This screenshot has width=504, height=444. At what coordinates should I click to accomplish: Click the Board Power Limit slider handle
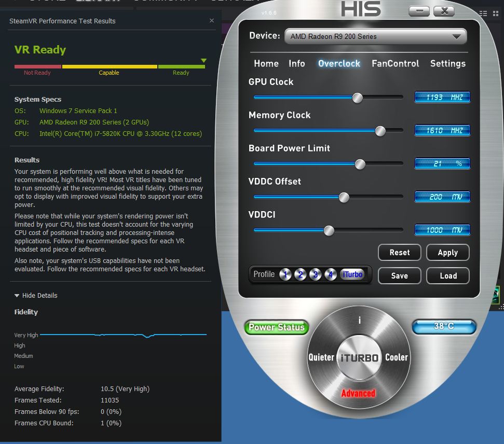coord(360,164)
